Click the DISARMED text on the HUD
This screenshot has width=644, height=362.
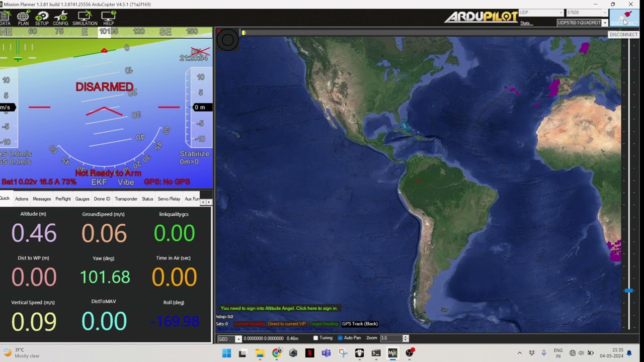[x=104, y=87]
